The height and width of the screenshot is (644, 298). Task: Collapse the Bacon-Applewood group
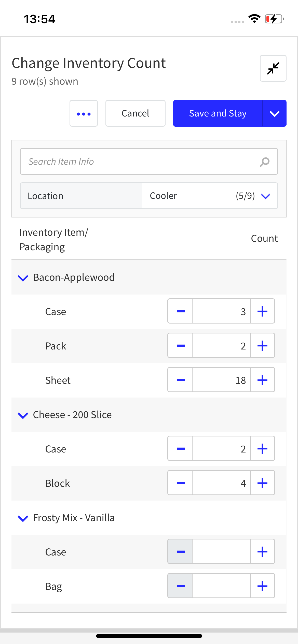23,278
